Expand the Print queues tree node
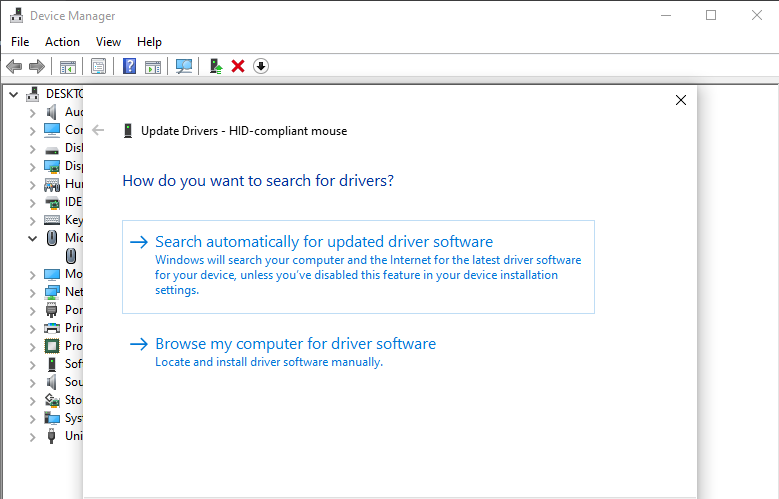This screenshot has width=779, height=499. (x=32, y=329)
